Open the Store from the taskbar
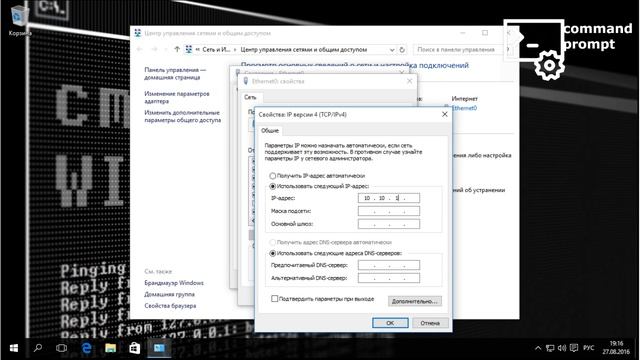Screen dimensions: 640x360 click(134, 348)
